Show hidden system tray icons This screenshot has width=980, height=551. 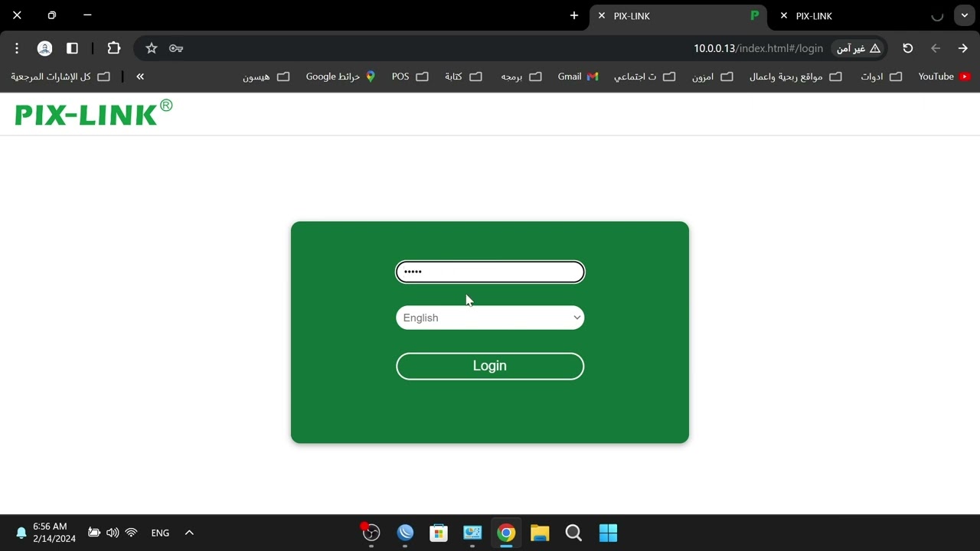[189, 533]
